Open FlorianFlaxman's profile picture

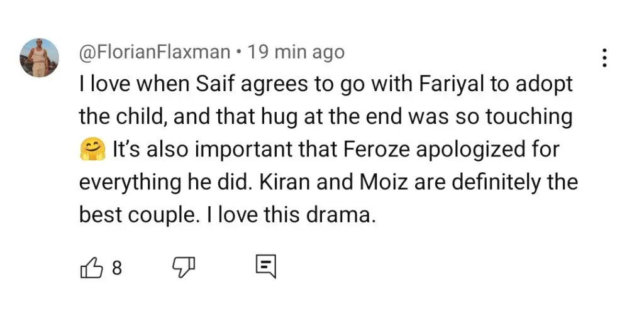pos(40,58)
